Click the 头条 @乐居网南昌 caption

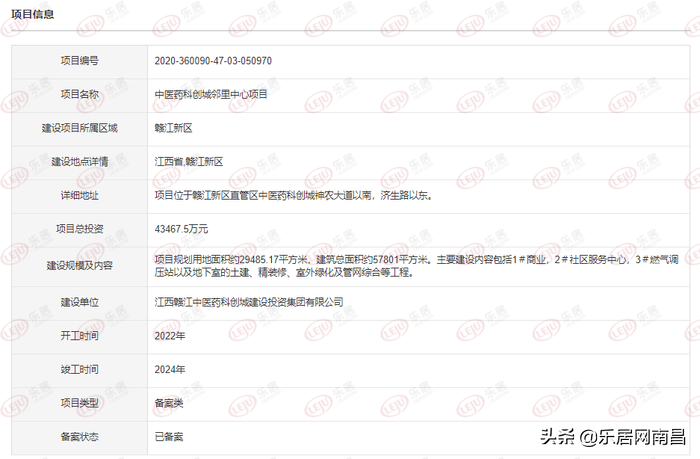click(613, 437)
